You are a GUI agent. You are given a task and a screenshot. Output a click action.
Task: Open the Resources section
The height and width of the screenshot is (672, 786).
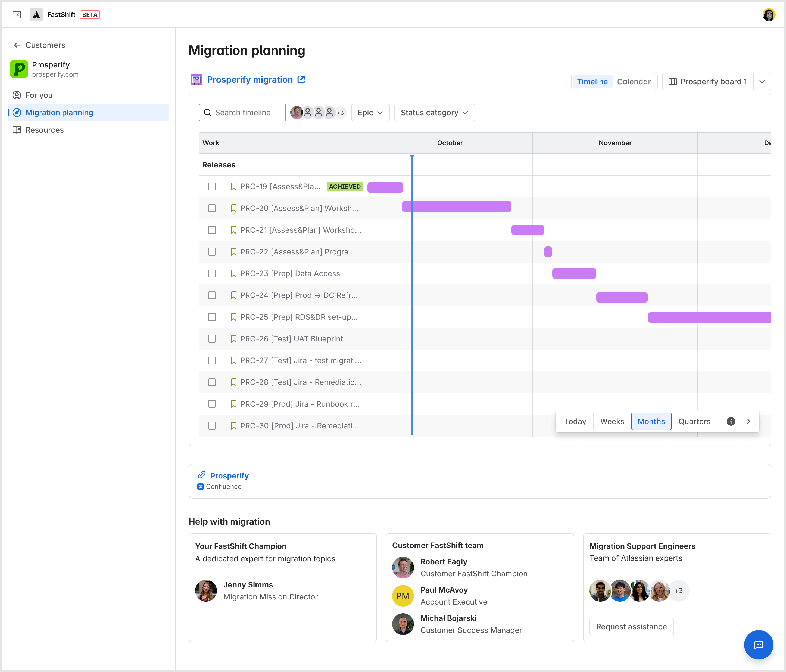click(x=44, y=130)
